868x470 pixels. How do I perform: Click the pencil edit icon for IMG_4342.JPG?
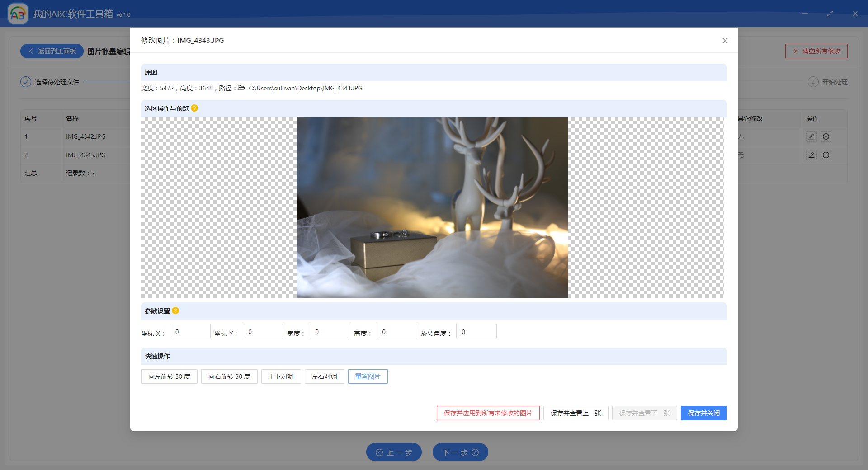coord(811,136)
